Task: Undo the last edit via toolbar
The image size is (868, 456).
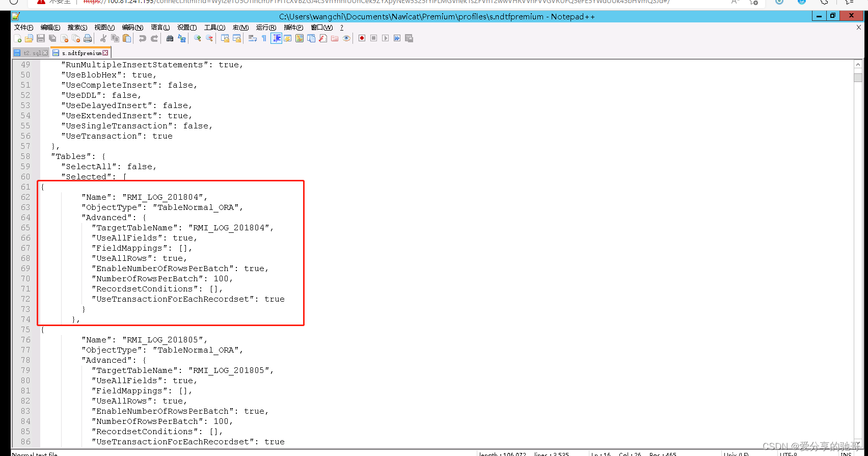Action: pyautogui.click(x=143, y=38)
